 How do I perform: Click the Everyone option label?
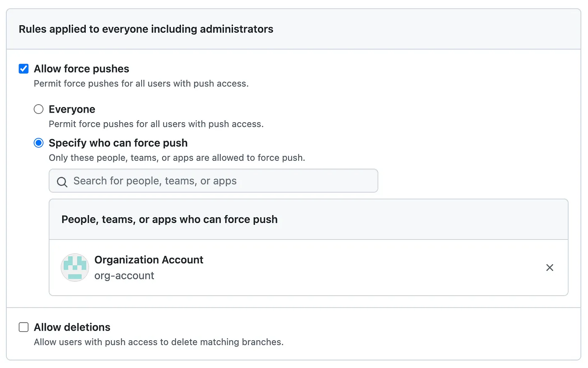[x=72, y=109]
